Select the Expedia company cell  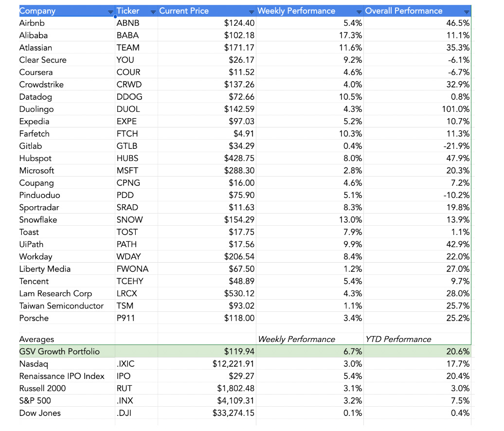[x=67, y=122]
